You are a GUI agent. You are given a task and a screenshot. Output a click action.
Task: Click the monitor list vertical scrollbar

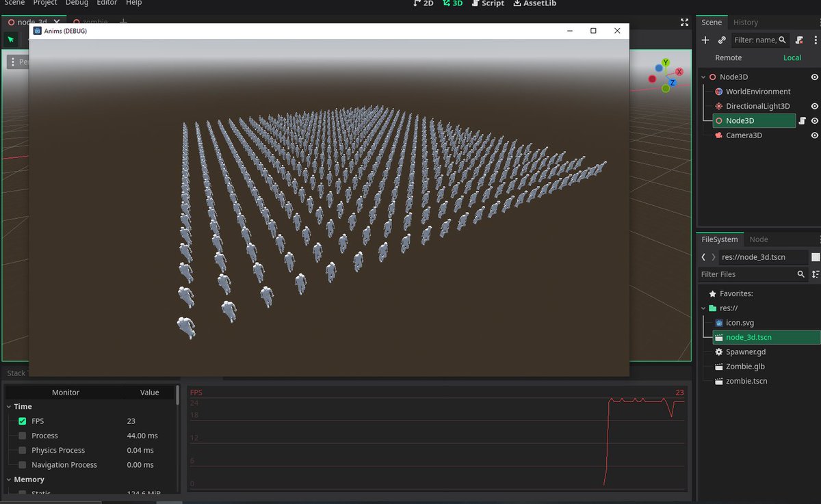(x=178, y=395)
